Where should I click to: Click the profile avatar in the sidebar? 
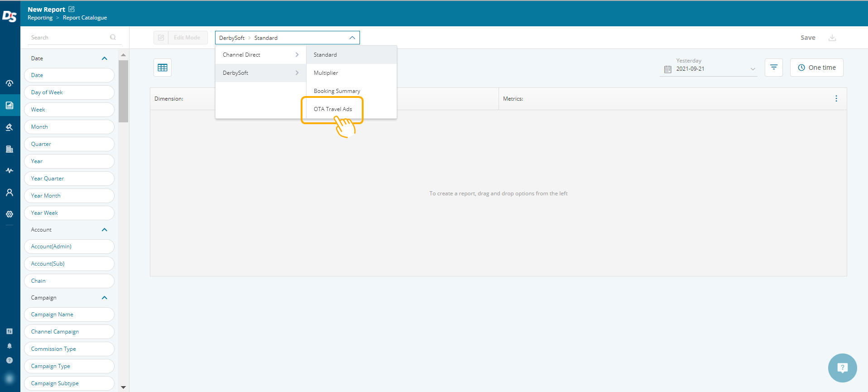10,378
